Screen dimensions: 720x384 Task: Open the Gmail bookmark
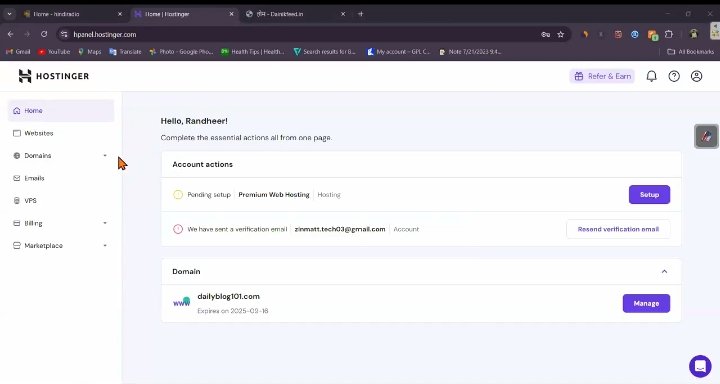click(18, 52)
